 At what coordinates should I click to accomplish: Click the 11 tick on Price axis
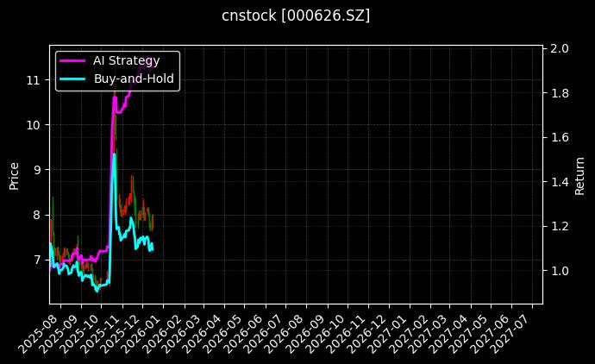(x=34, y=80)
